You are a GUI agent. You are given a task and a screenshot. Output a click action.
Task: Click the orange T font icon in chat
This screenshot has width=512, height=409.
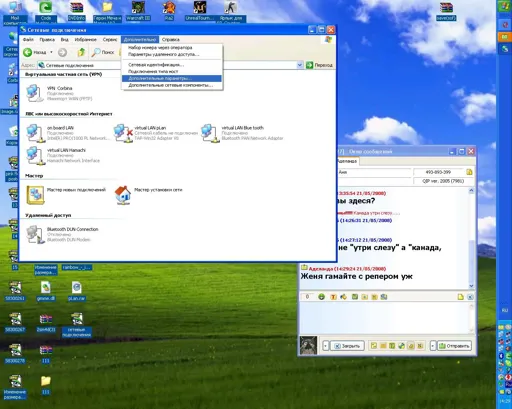point(333,297)
